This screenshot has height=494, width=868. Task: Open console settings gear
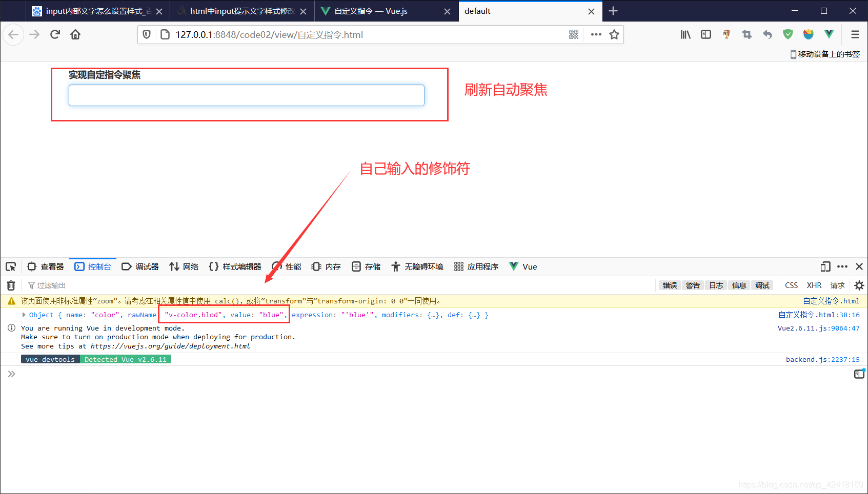tap(859, 285)
